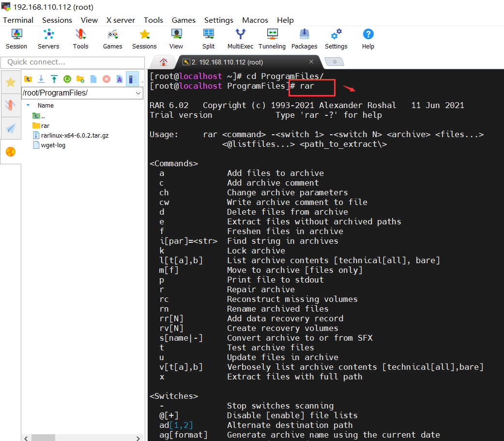Delete selected file with red X icon
The width and height of the screenshot is (504, 441).
(x=107, y=79)
